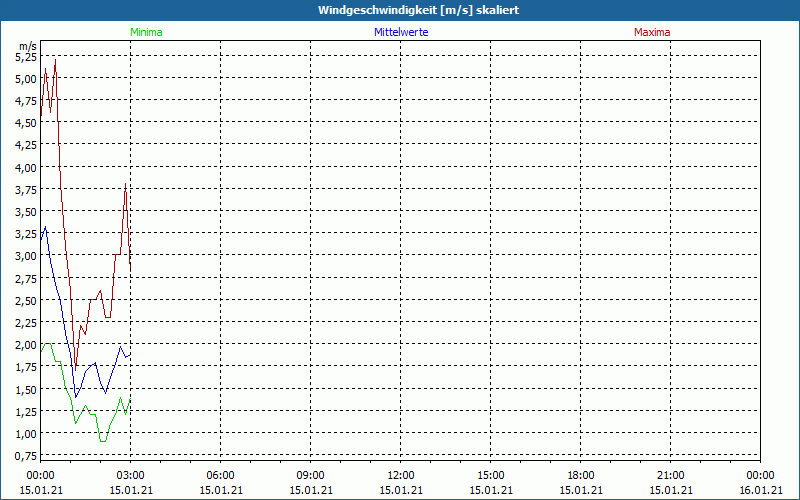Click the 2,00 y-axis value
Screen dimensions: 800x500
point(26,345)
